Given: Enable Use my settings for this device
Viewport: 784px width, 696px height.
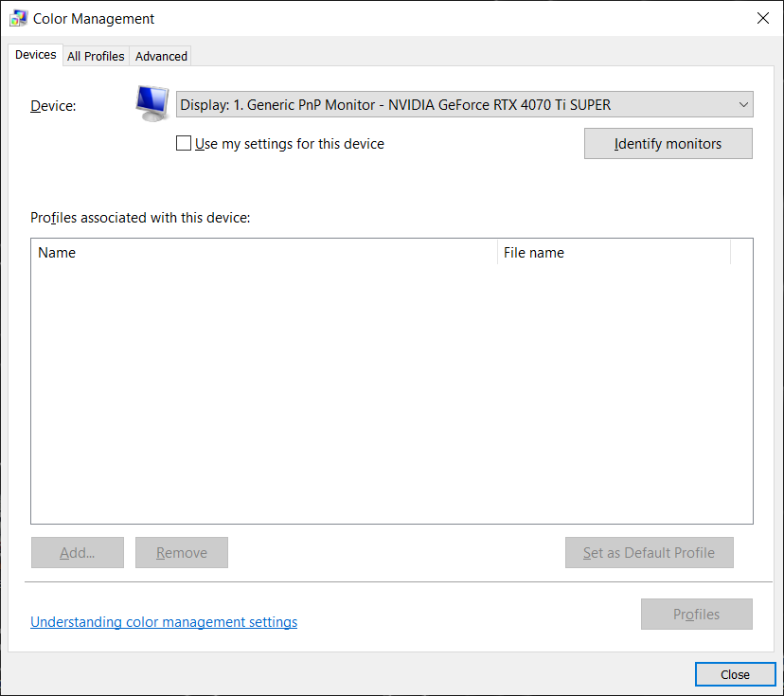Looking at the screenshot, I should [185, 144].
